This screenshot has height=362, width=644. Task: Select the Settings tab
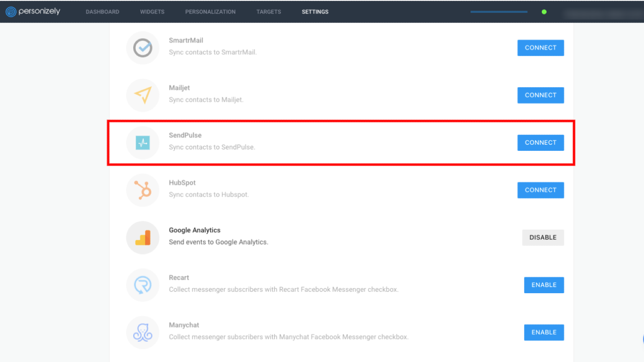tap(315, 12)
